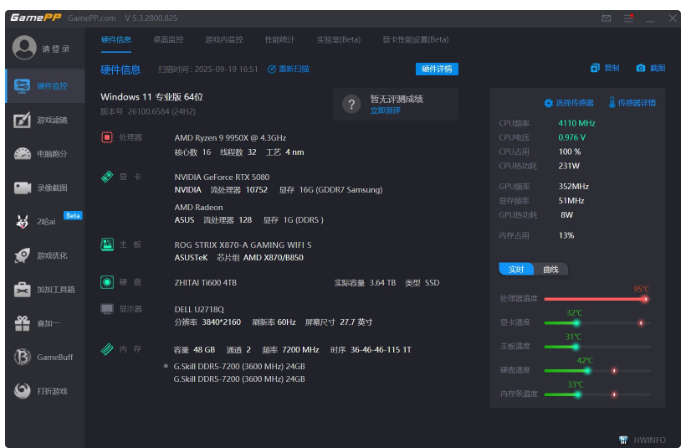
Task: Click the 硬盘 disk icon
Action: 107,282
